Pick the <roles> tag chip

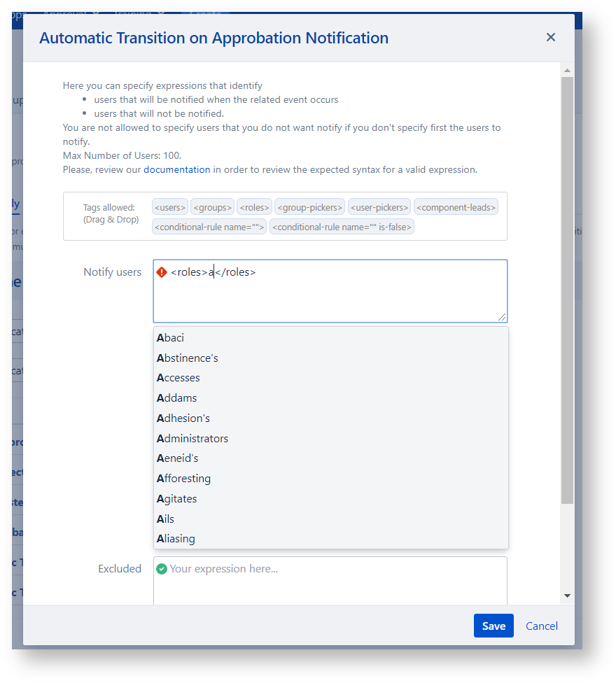pos(254,207)
